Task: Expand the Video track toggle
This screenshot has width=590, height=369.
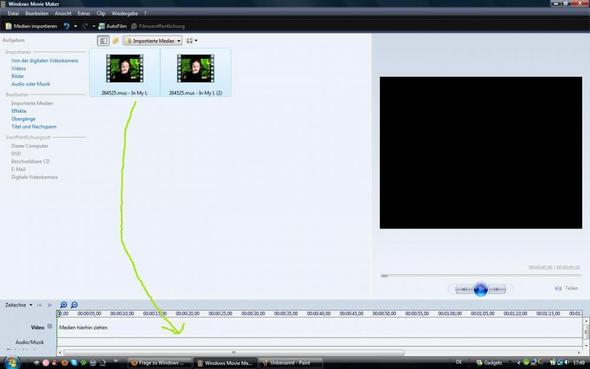Action: (50, 327)
